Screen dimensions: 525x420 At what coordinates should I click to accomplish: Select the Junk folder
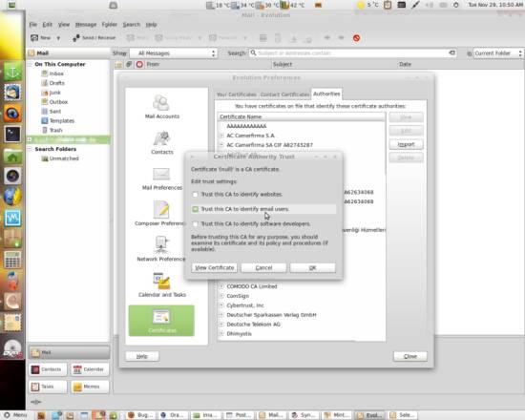point(55,93)
